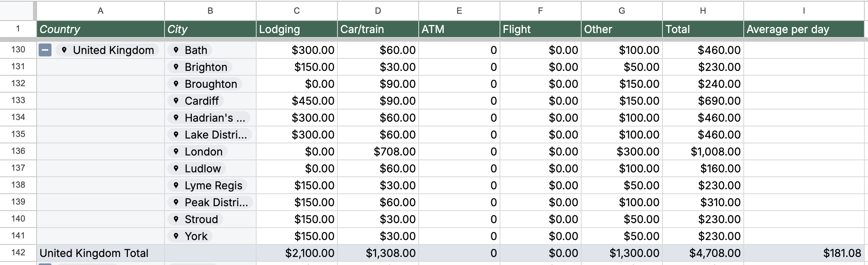Click the place pin icon for London
The height and width of the screenshot is (265, 868).
click(x=176, y=151)
